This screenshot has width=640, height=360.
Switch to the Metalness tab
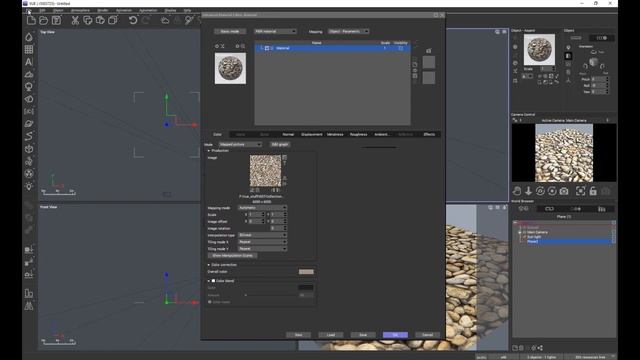335,134
